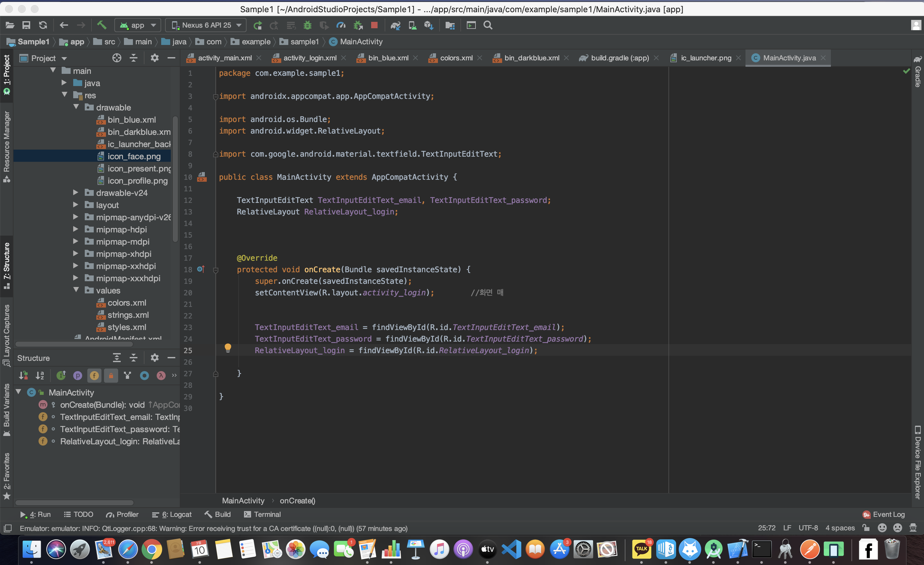The width and height of the screenshot is (924, 565).
Task: Open the Nexus 6 API 25 device dropdown
Action: [206, 25]
